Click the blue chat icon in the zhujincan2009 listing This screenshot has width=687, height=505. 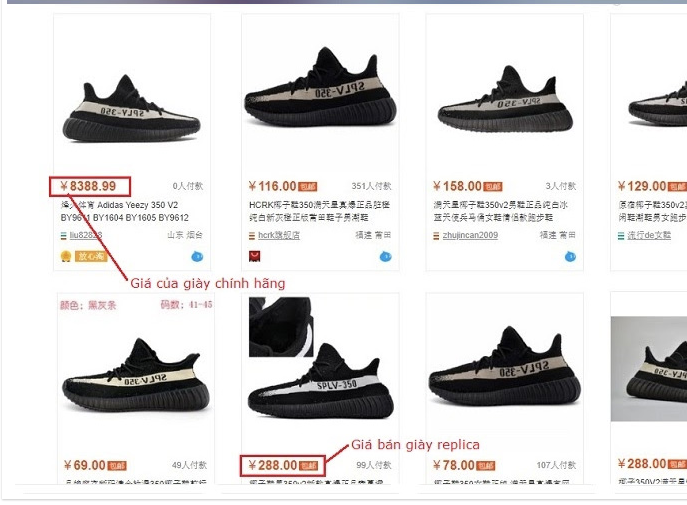(x=570, y=257)
